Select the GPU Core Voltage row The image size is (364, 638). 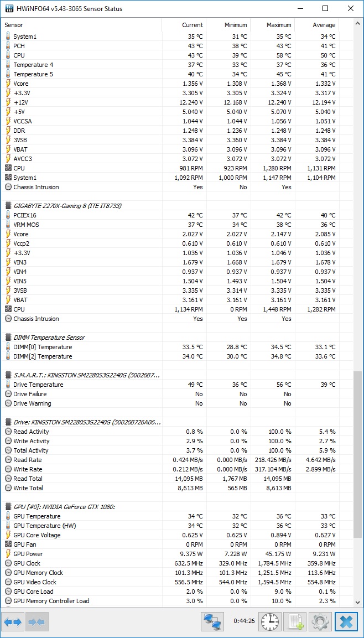pyautogui.click(x=170, y=535)
